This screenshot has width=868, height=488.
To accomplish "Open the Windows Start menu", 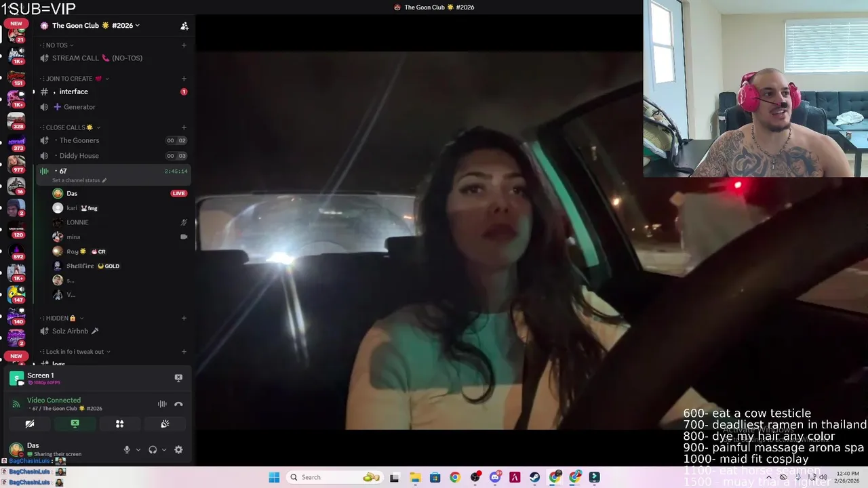I will point(274,477).
